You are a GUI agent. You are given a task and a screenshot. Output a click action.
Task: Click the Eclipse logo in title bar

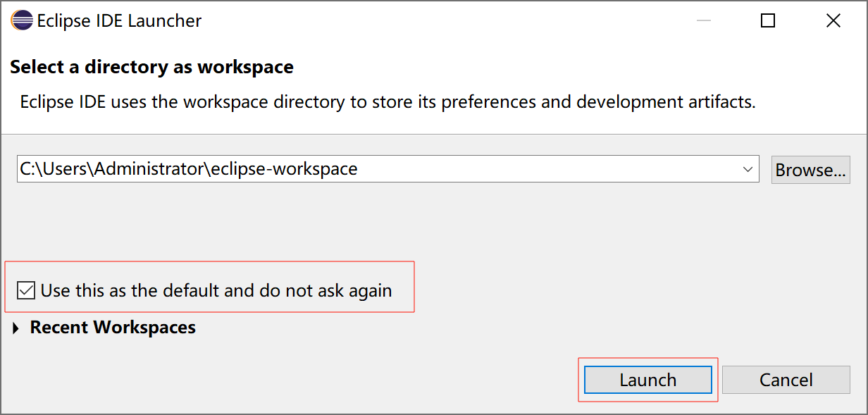point(22,20)
